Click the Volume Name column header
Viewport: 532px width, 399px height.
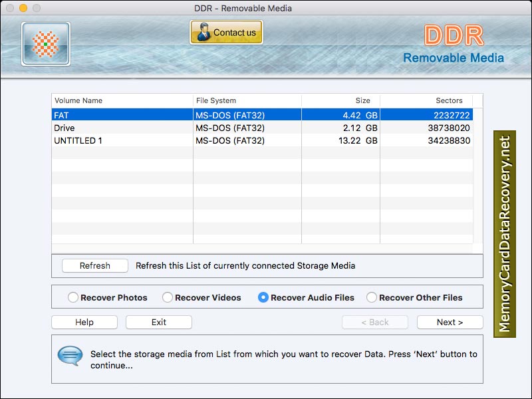tap(80, 100)
